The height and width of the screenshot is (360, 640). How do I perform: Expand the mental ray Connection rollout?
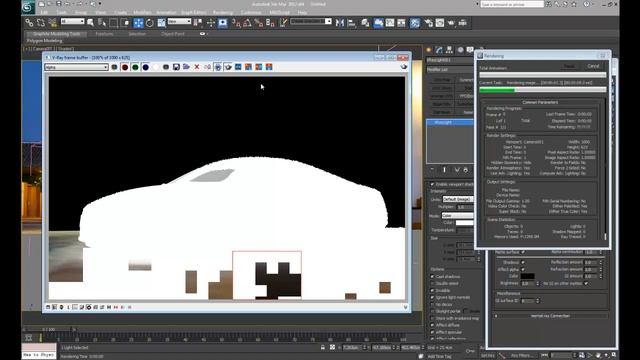(x=550, y=316)
